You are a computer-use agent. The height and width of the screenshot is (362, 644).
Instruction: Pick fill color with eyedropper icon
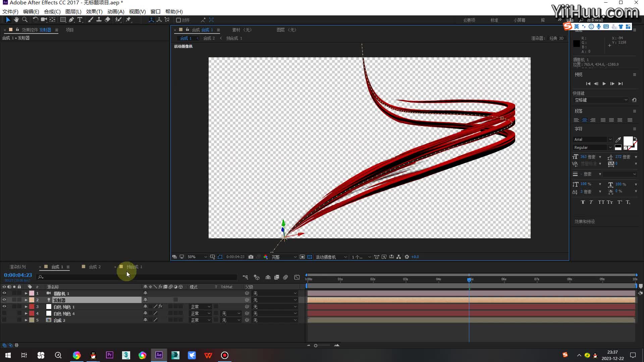(x=618, y=139)
